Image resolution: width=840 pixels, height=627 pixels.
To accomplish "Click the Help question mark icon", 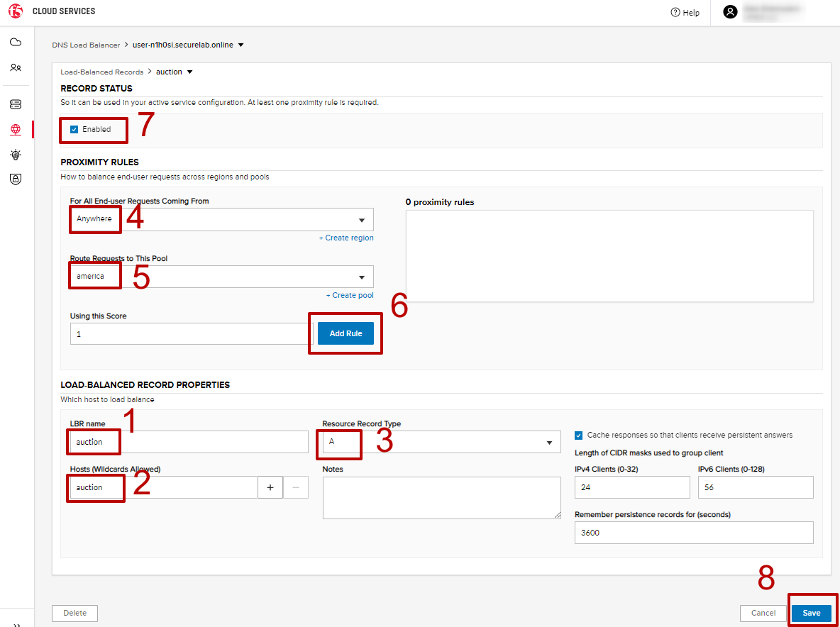I will coord(675,12).
